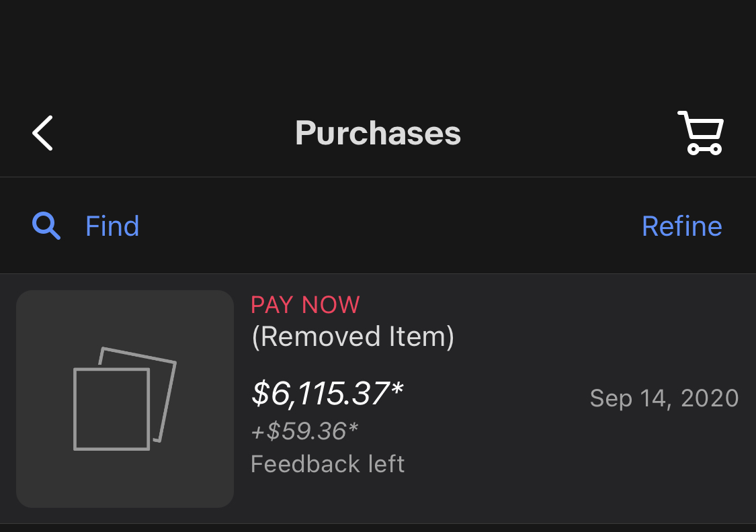Click the magnifying glass search icon

46,226
